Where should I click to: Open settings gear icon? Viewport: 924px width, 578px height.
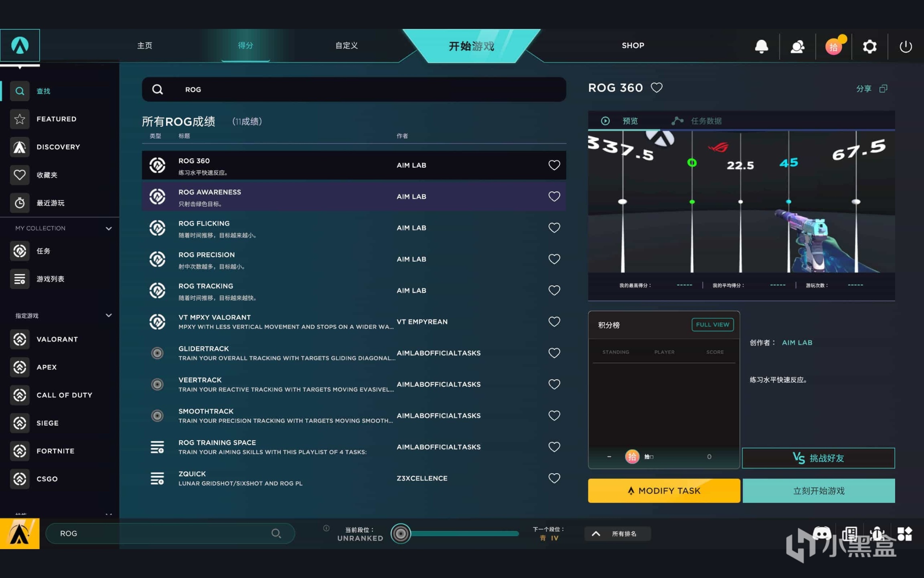tap(869, 46)
